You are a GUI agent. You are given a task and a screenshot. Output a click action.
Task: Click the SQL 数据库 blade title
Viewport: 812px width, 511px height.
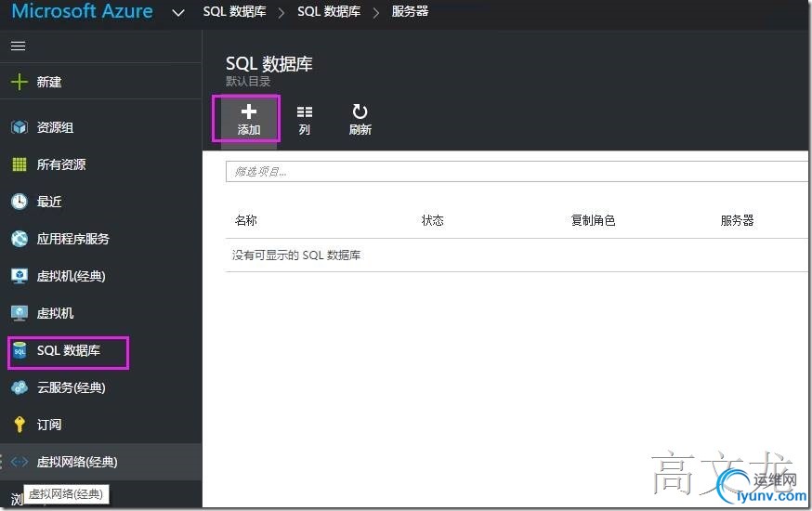tap(269, 64)
